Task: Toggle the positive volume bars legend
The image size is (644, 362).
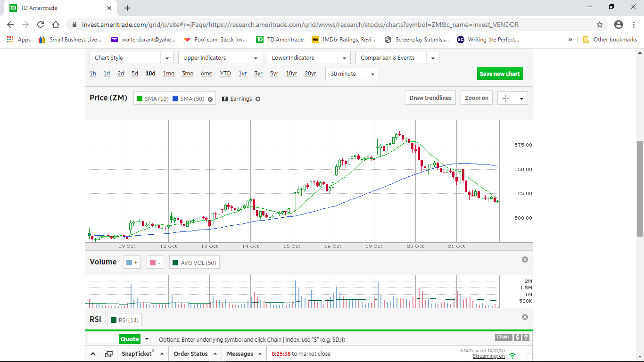Action: coord(132,263)
